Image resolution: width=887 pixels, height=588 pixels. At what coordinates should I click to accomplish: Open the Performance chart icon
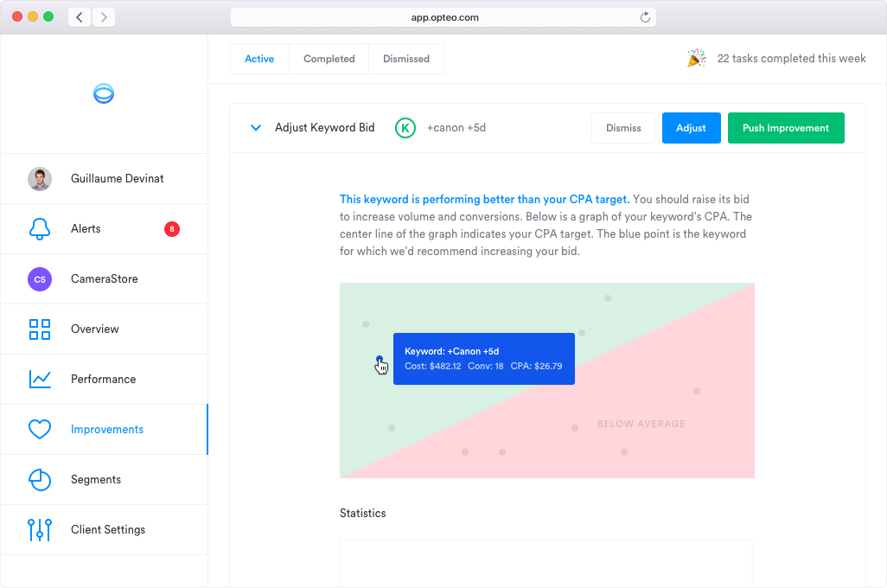pos(40,379)
